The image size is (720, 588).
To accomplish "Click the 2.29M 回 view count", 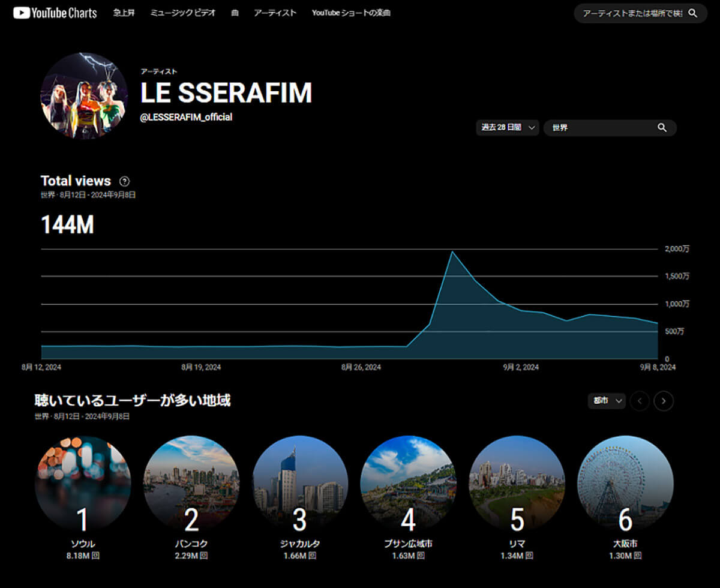I will click(191, 556).
